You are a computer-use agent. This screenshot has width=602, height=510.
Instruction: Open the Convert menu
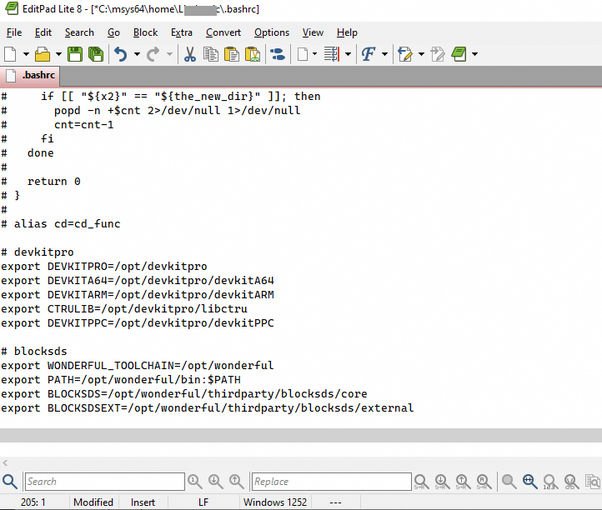pyautogui.click(x=223, y=33)
